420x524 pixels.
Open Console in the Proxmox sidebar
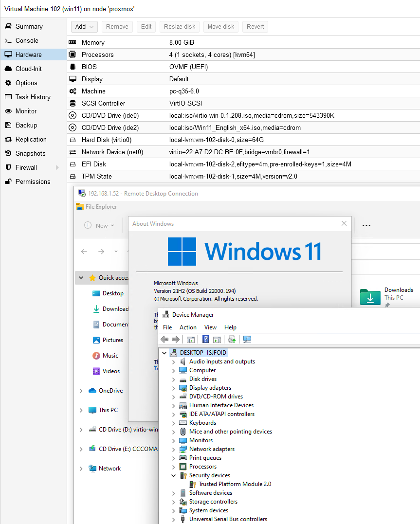coord(34,40)
